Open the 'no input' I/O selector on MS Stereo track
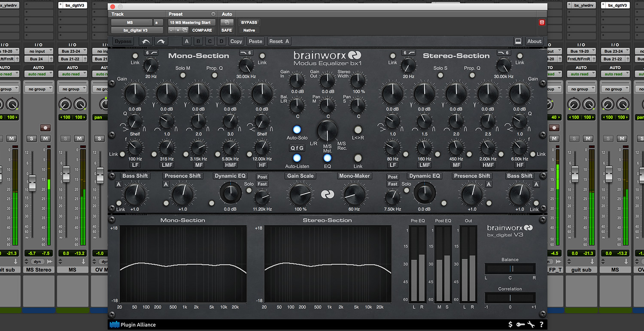The height and width of the screenshot is (331, 644). click(x=38, y=51)
